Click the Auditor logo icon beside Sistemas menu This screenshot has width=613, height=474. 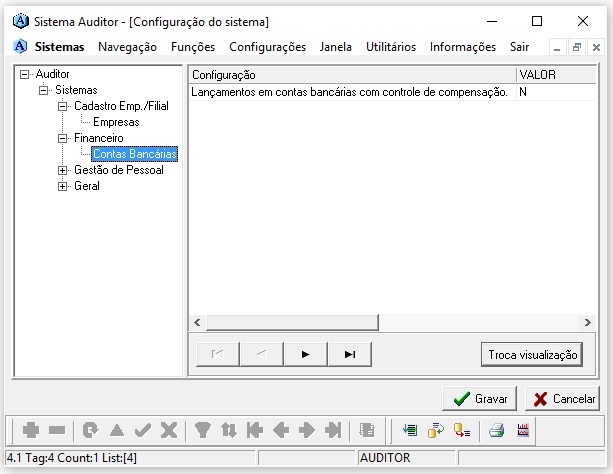(20, 47)
